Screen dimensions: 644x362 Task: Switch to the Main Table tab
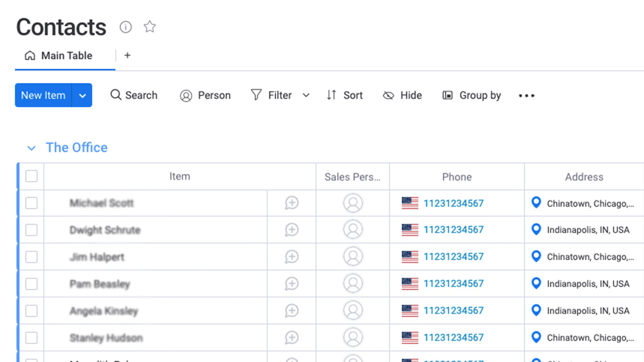[x=58, y=56]
